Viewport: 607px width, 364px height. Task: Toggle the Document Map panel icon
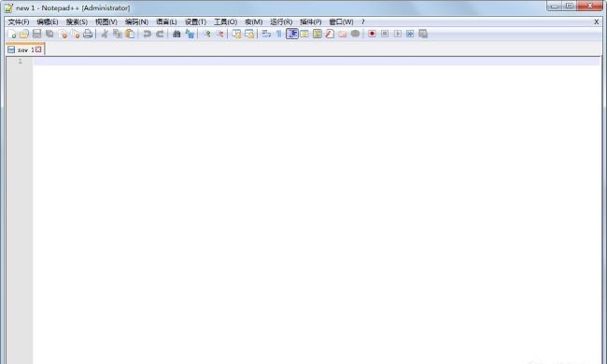coord(318,34)
